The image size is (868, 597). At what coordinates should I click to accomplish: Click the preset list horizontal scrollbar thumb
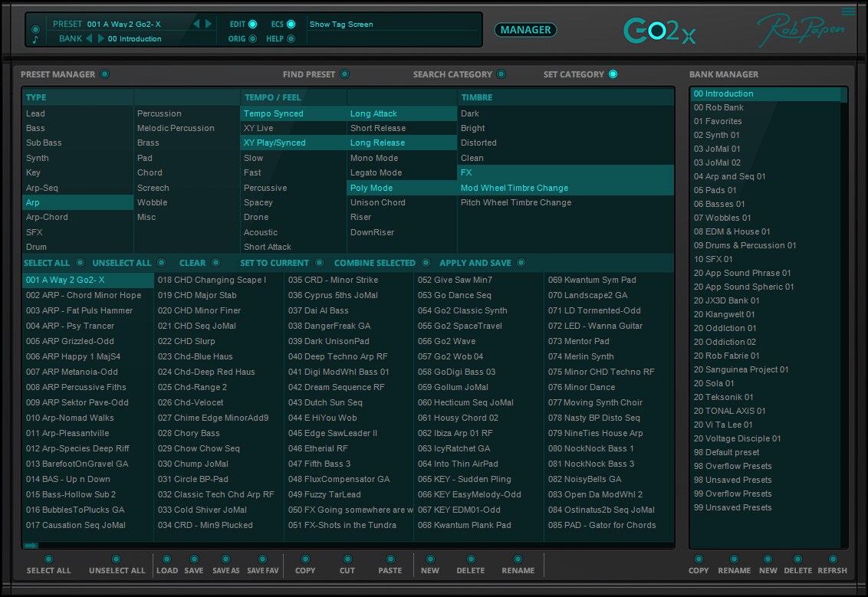[x=31, y=546]
